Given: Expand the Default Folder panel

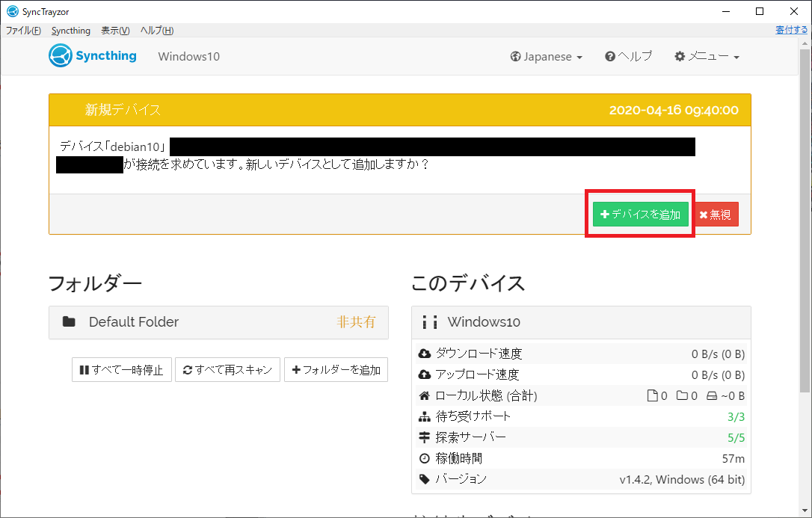Looking at the screenshot, I should pyautogui.click(x=218, y=322).
